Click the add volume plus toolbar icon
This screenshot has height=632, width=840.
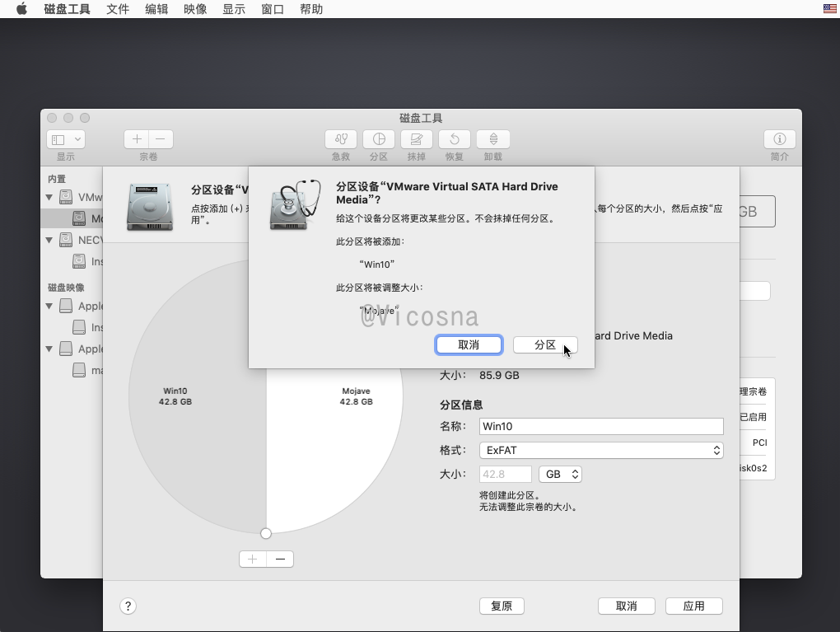(x=137, y=139)
